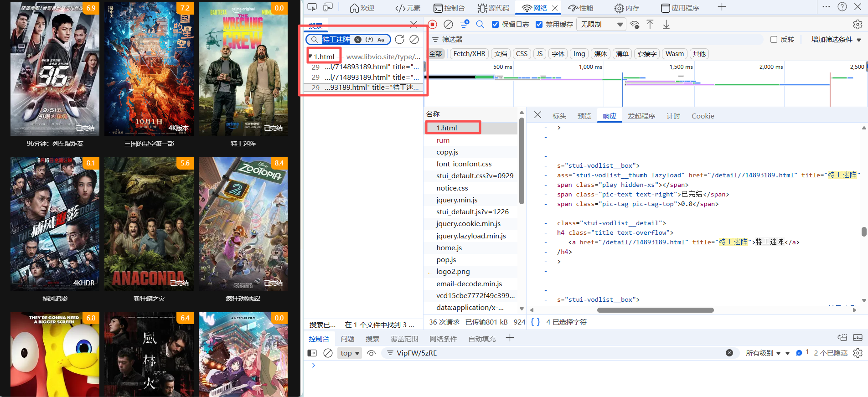
Task: Clear the console with the slashed circle
Action: (328, 353)
